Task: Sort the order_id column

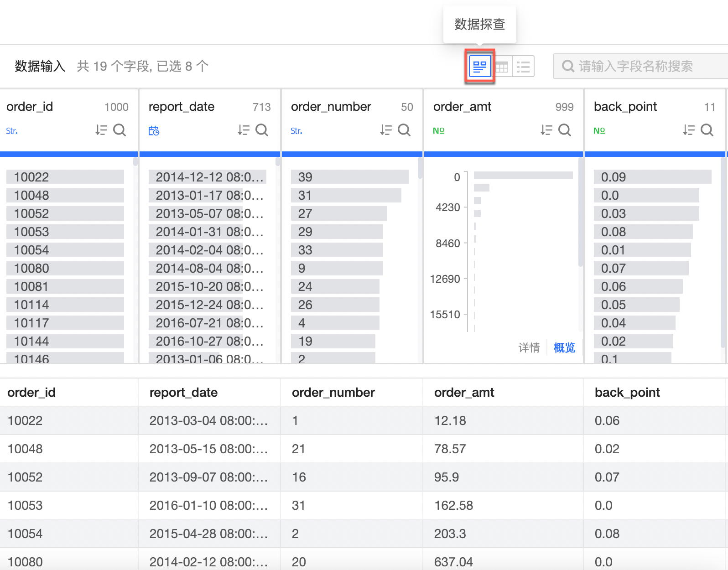Action: (x=101, y=130)
